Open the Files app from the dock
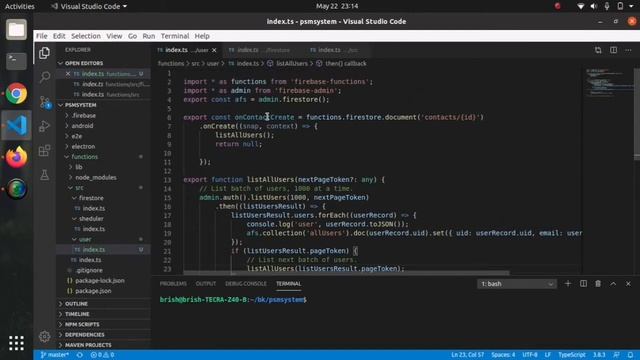Image resolution: width=640 pixels, height=360 pixels. (x=16, y=30)
